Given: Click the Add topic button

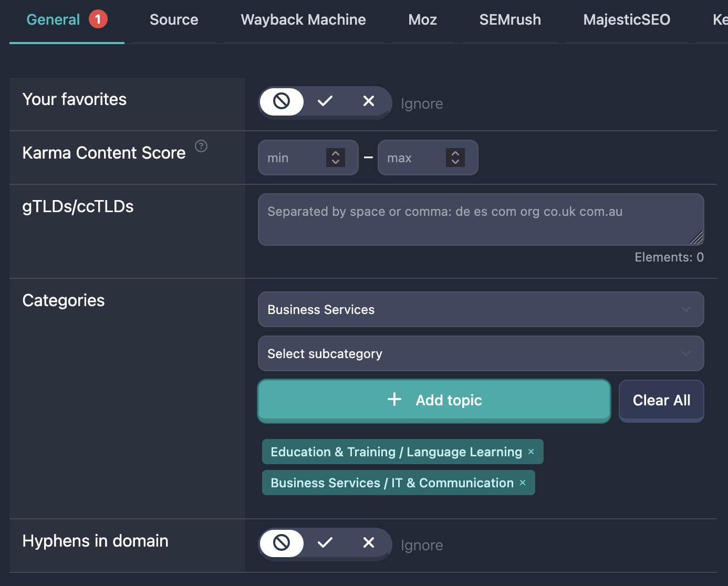Looking at the screenshot, I should [x=433, y=400].
